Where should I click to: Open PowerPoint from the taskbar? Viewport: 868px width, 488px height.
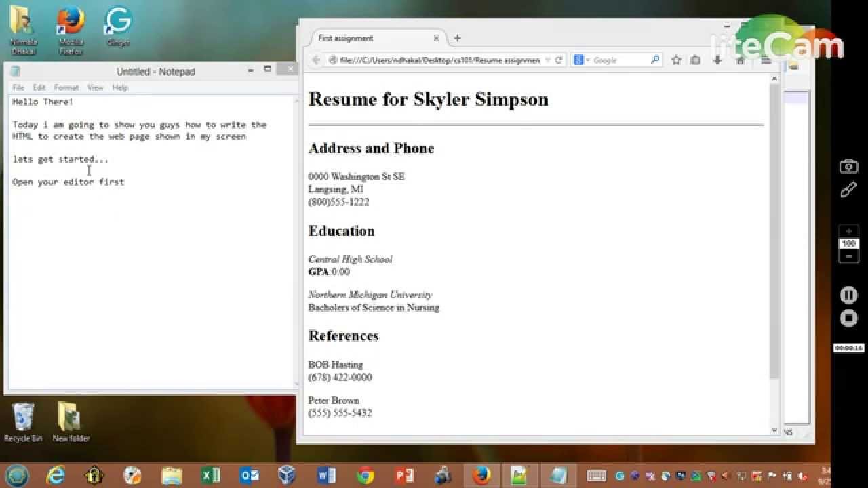tap(404, 475)
